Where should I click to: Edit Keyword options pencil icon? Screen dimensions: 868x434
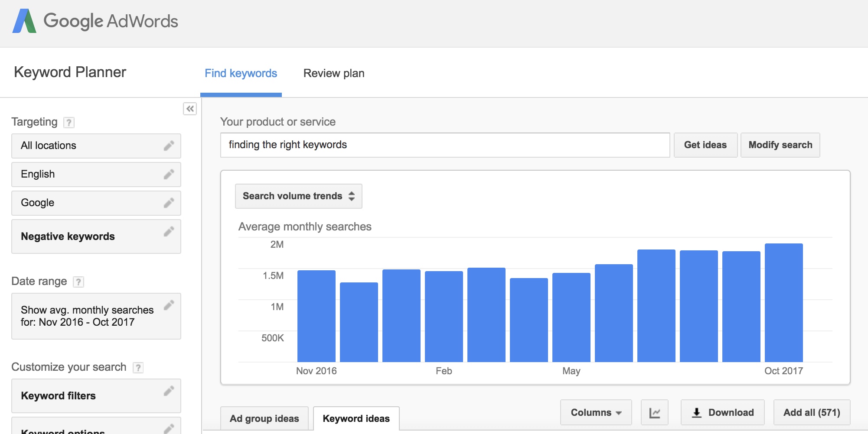169,428
